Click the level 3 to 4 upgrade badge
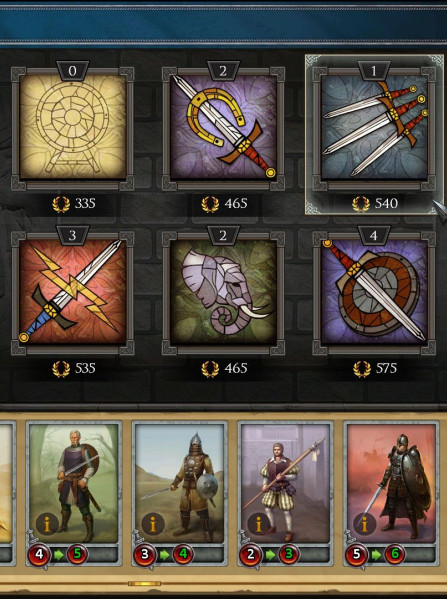Screen dimensions: 447x599 (164, 554)
